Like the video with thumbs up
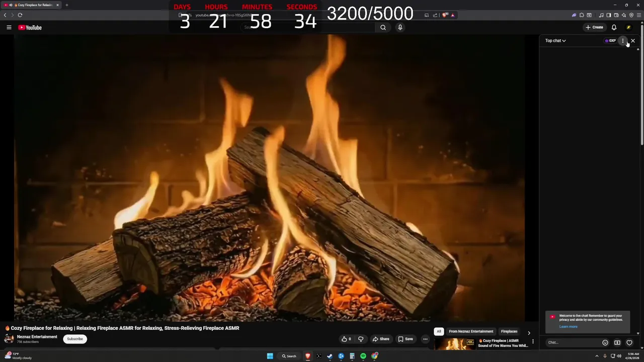This screenshot has width=644, height=362. click(x=346, y=339)
